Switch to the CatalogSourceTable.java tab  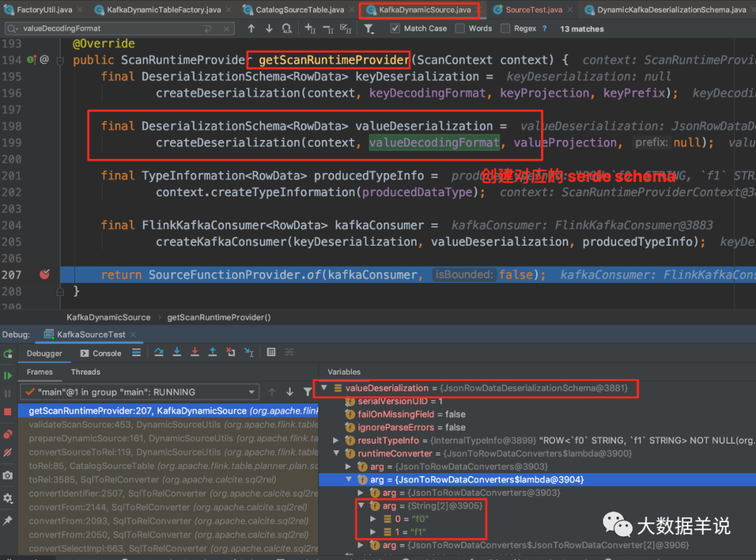click(300, 9)
